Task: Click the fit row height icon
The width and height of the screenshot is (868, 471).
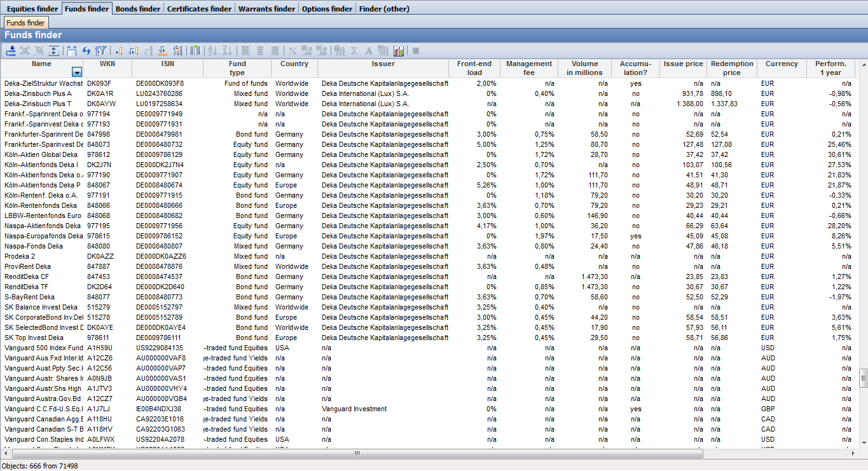Action: point(54,51)
